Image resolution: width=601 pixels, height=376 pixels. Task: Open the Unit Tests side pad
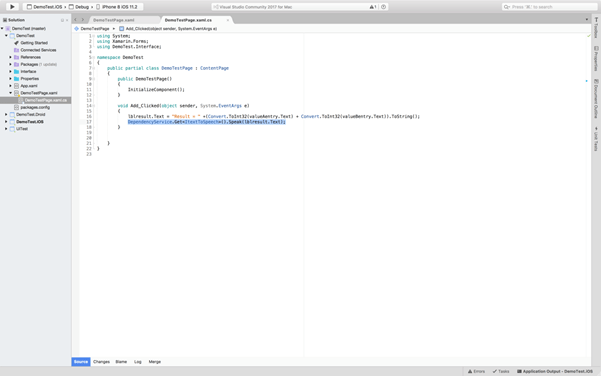tap(596, 139)
